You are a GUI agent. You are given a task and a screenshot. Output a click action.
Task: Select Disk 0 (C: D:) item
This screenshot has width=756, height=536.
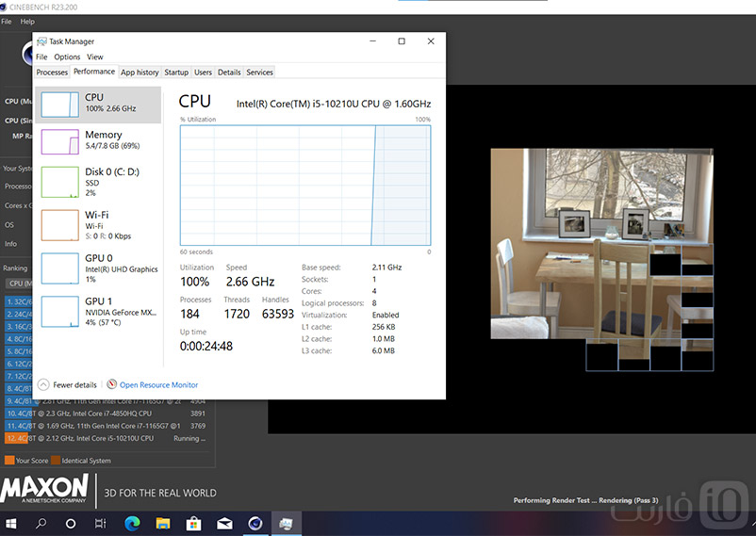(x=98, y=182)
